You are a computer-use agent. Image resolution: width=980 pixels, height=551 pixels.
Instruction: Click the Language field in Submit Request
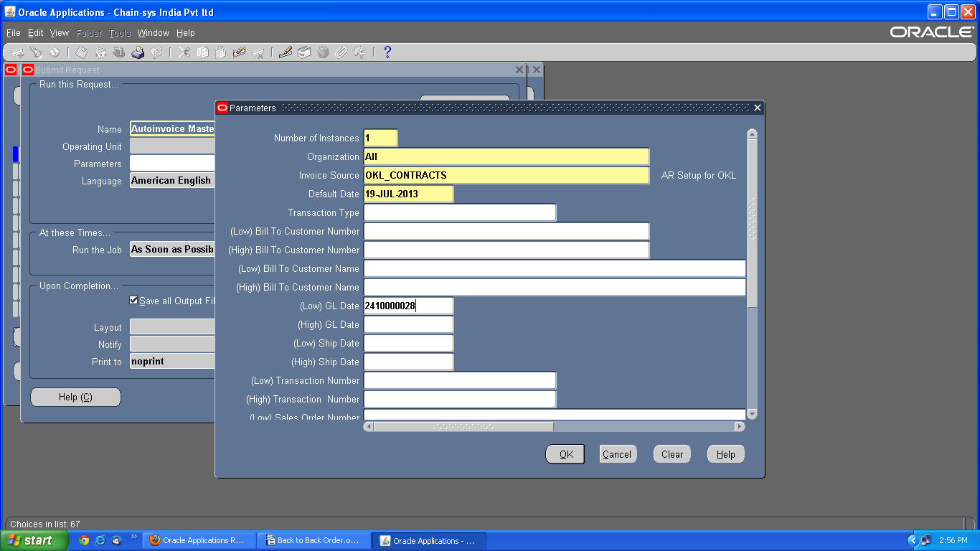[x=172, y=181]
